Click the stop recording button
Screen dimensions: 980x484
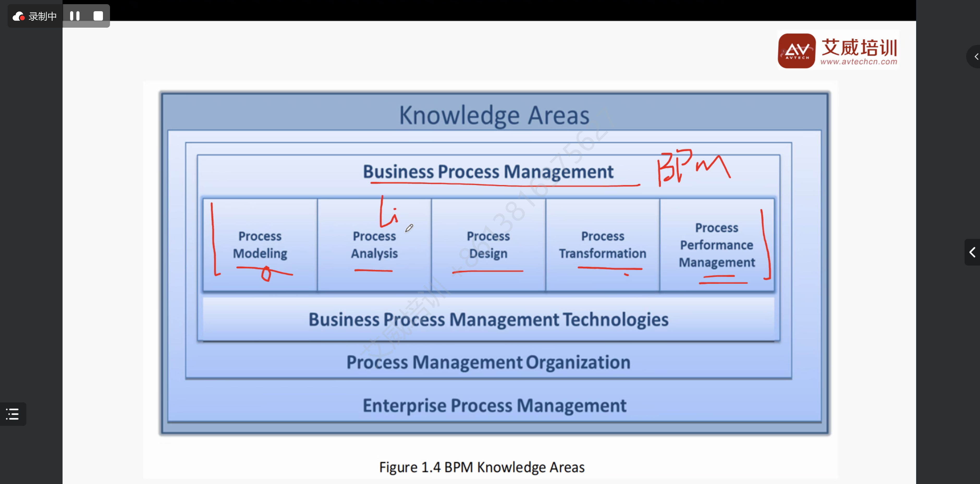click(x=97, y=16)
